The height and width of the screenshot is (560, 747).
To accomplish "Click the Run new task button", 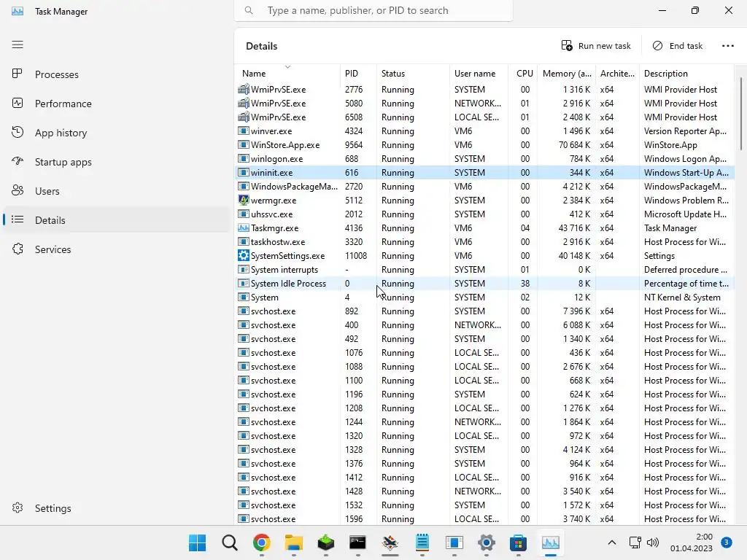I will point(595,46).
